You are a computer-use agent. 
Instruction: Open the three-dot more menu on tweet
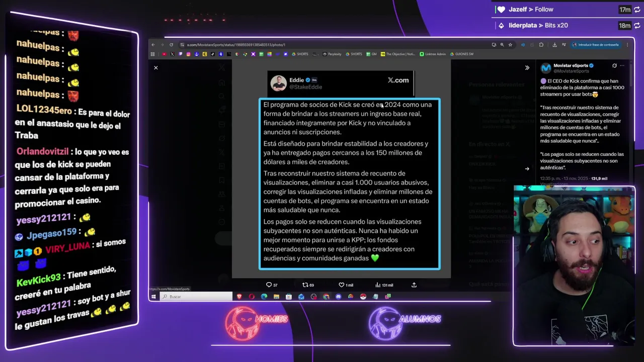[x=622, y=66]
